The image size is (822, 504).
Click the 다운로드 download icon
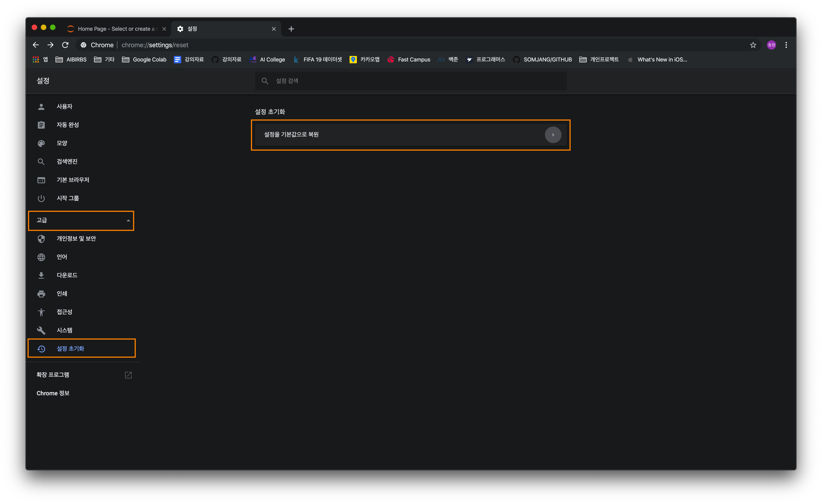(x=41, y=276)
